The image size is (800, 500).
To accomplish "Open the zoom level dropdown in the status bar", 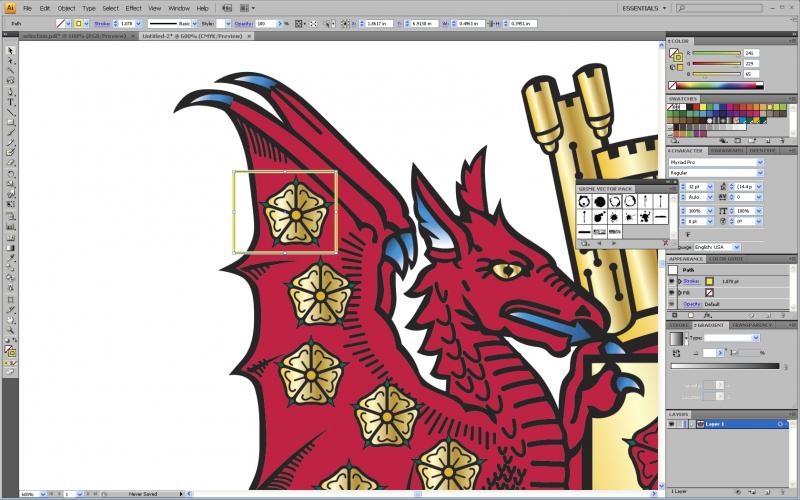I will tap(42, 494).
